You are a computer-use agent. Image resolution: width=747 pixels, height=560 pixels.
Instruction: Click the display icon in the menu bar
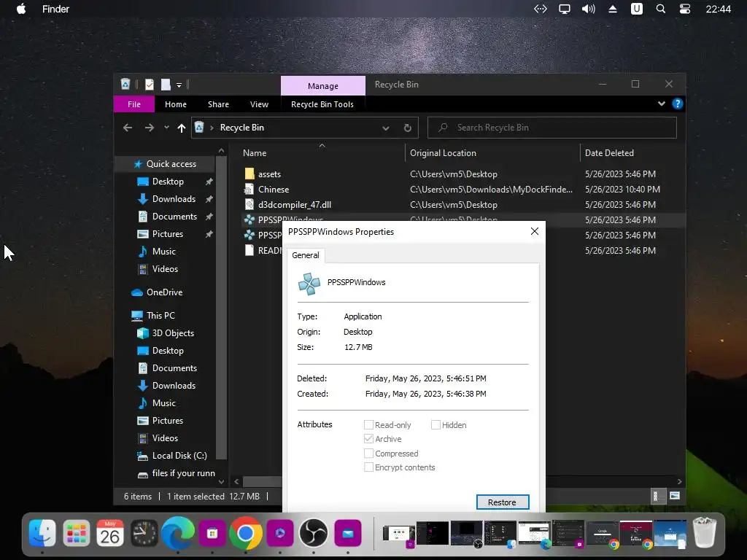coord(565,9)
